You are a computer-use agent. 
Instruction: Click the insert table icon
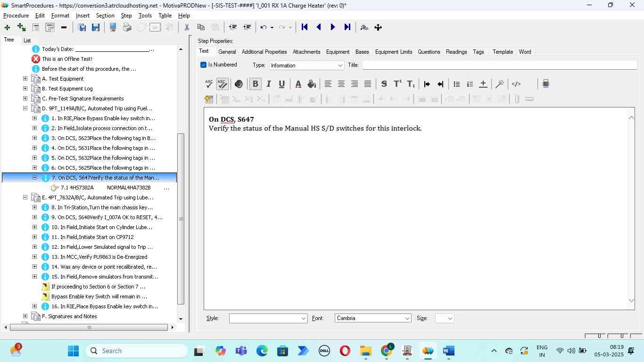[209, 99]
